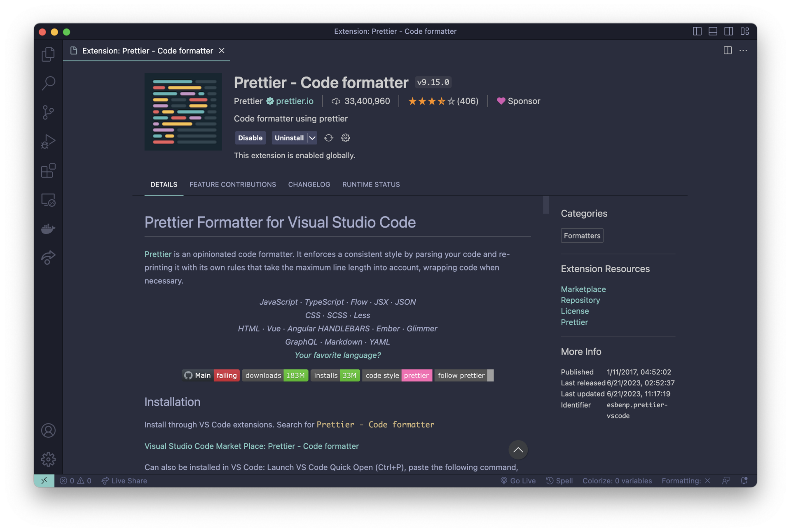The width and height of the screenshot is (791, 532).
Task: Open 'Your favorite language?' link
Action: point(338,355)
